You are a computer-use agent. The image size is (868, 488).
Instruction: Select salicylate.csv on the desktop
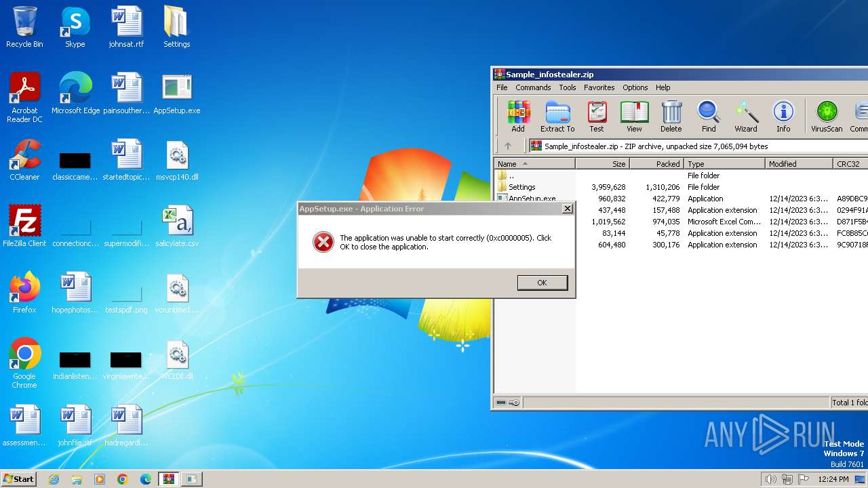[177, 227]
